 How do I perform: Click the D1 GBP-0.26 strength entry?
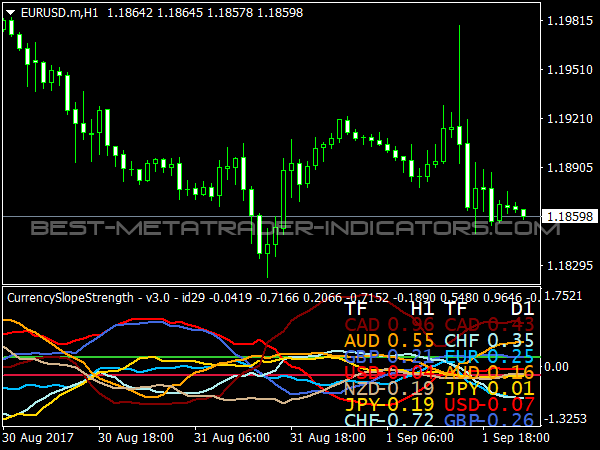point(489,420)
